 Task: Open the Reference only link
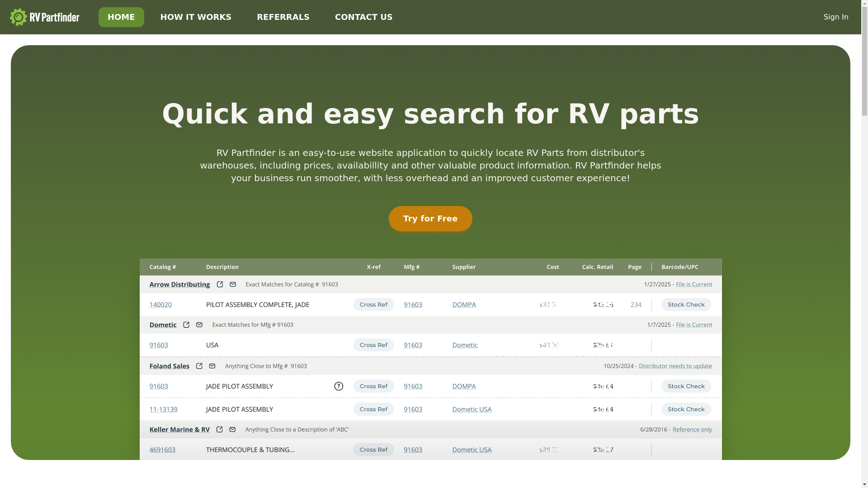[692, 429]
